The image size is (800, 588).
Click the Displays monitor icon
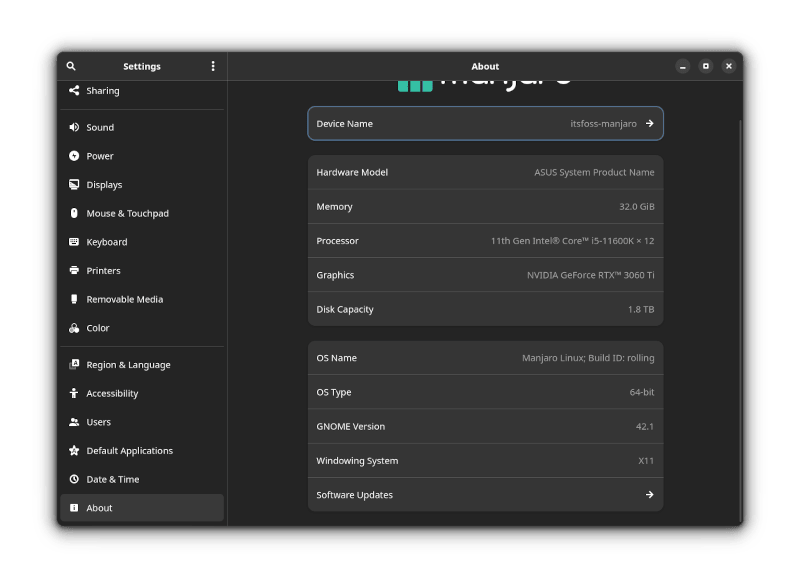(x=74, y=185)
